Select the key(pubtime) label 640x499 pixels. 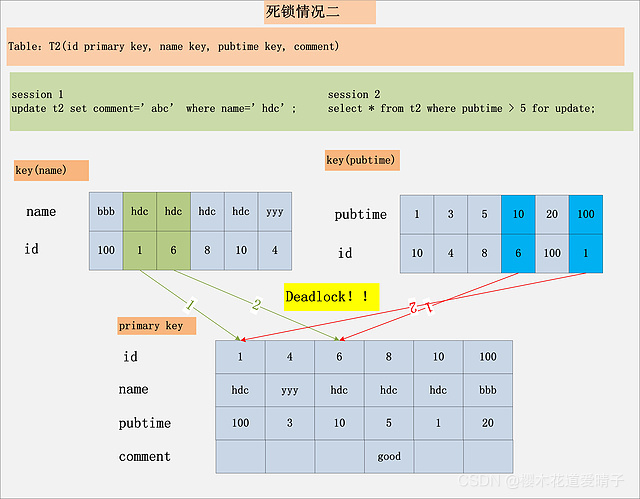(361, 160)
